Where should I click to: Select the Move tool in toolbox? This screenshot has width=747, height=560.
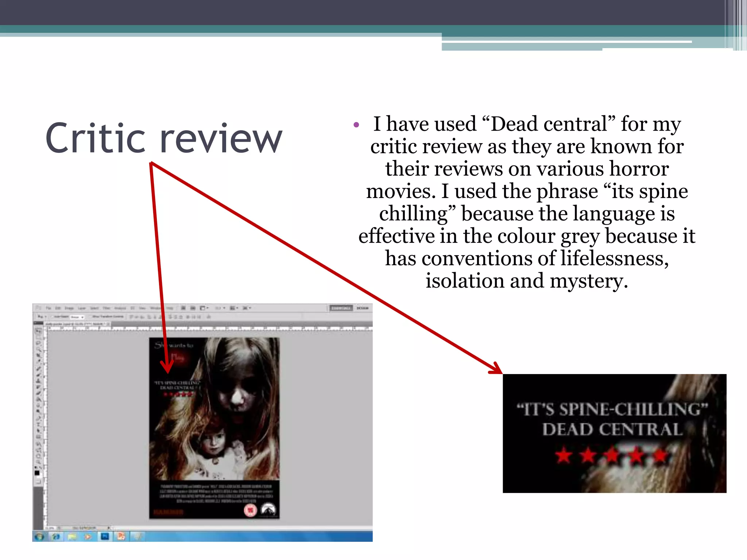point(38,331)
